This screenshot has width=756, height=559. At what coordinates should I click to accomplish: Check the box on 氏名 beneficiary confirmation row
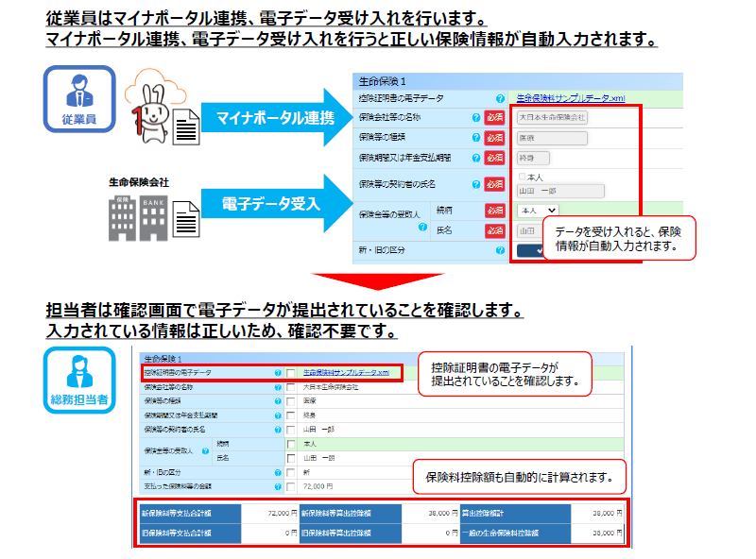pos(291,458)
